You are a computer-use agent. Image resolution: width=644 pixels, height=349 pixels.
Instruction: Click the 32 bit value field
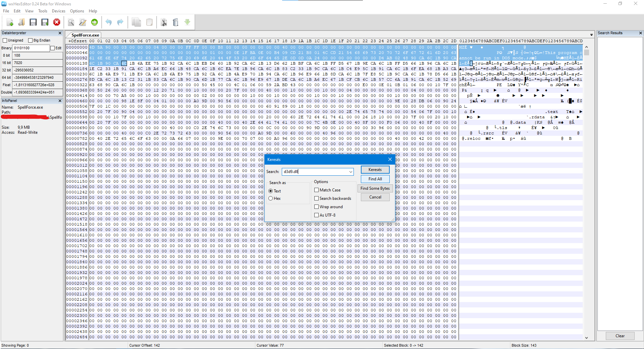38,70
